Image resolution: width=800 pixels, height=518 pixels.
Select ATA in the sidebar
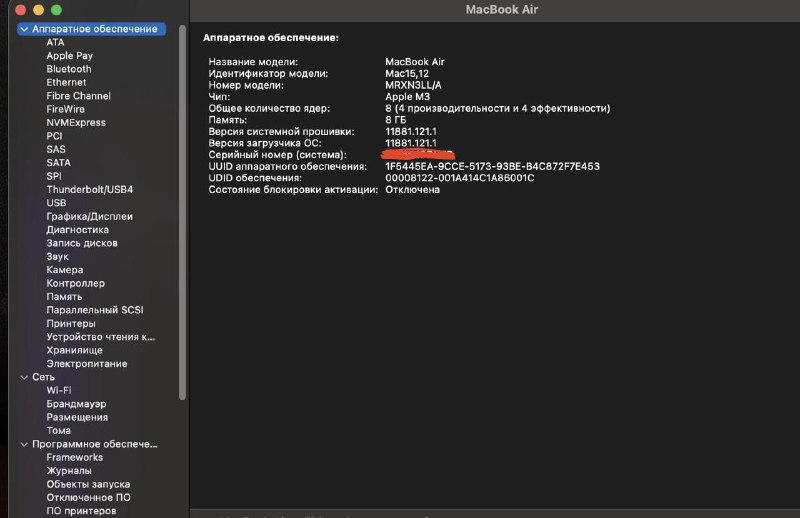tap(55, 42)
